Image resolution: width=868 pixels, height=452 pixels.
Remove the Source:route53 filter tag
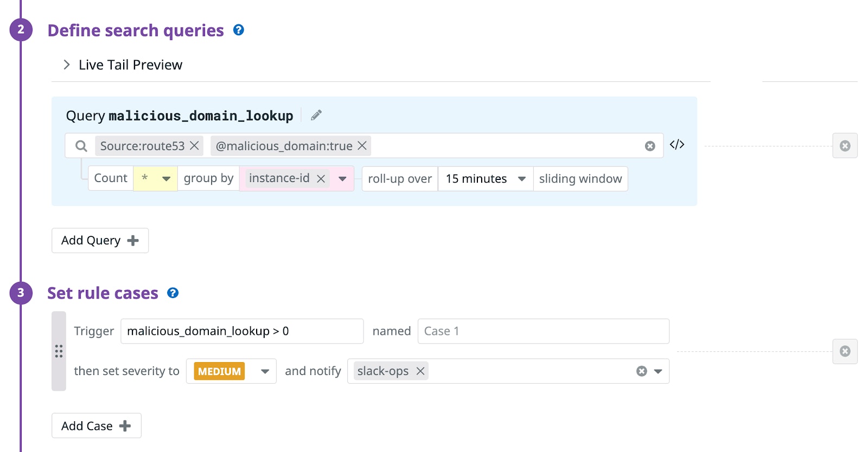(x=194, y=146)
